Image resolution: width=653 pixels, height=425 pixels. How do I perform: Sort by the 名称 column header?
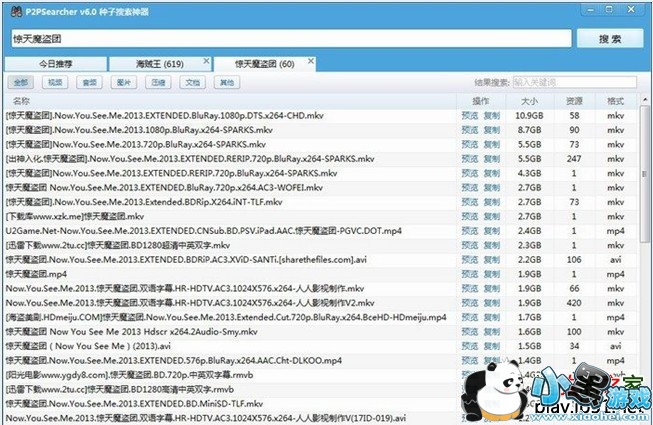(x=230, y=101)
